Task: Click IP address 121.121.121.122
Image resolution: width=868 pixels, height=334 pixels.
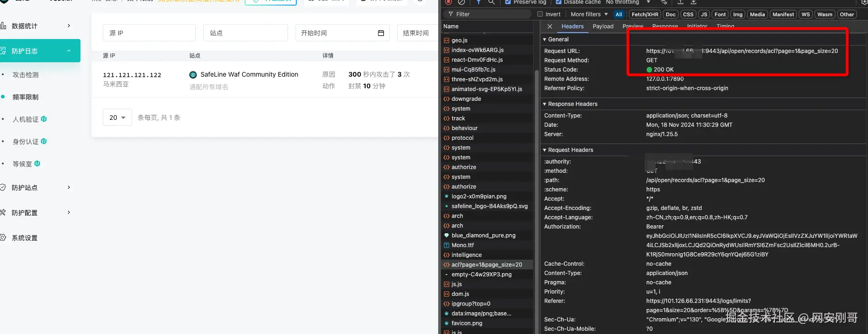Action: click(x=132, y=75)
